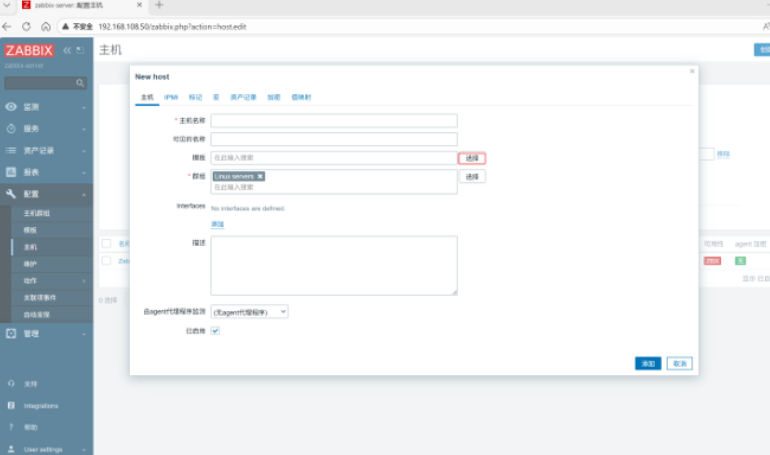Click the ZABBIX logo

(29, 51)
